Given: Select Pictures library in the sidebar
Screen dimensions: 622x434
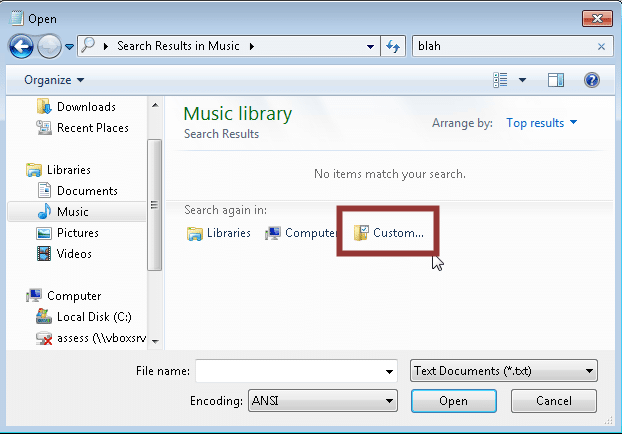Looking at the screenshot, I should (77, 233).
